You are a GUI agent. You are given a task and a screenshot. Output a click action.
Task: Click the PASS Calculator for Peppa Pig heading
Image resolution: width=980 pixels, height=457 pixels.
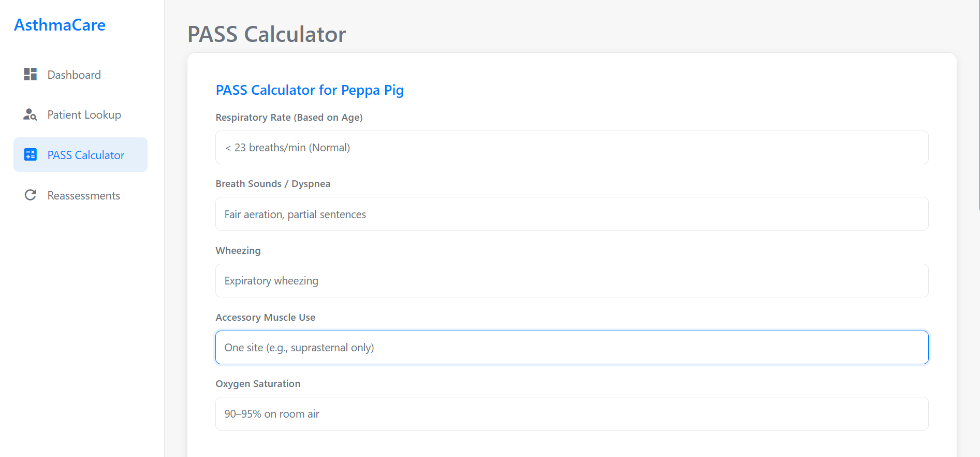[310, 90]
